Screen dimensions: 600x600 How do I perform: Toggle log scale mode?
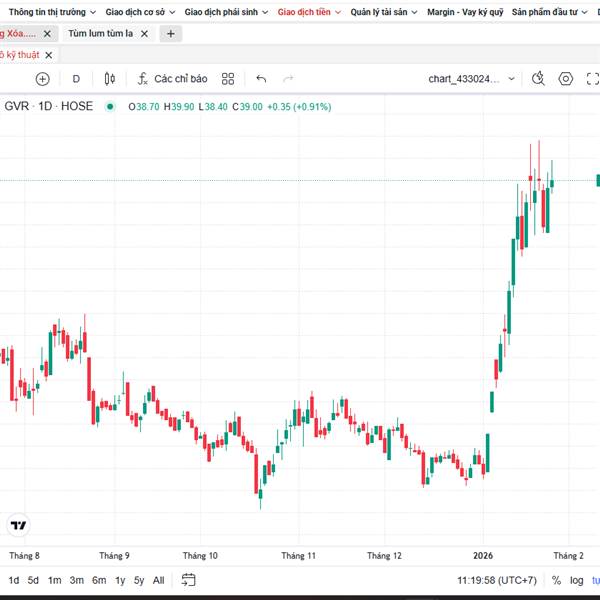coord(577,580)
